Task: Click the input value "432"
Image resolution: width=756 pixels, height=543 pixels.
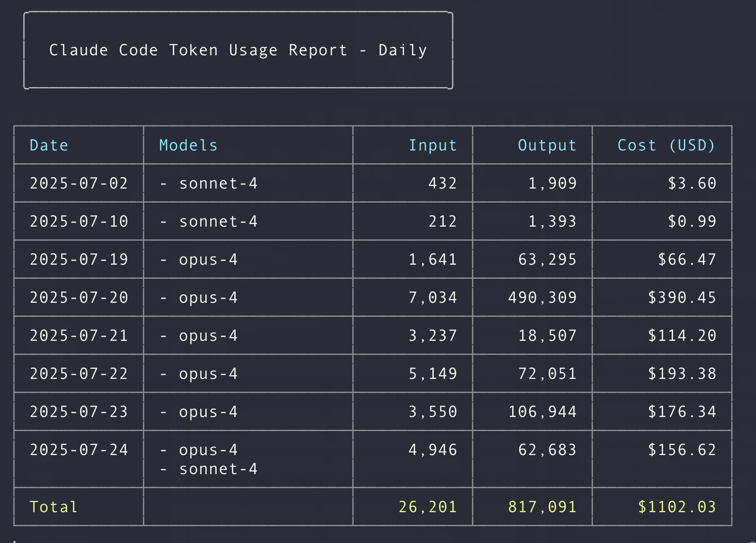Action: pos(443,183)
